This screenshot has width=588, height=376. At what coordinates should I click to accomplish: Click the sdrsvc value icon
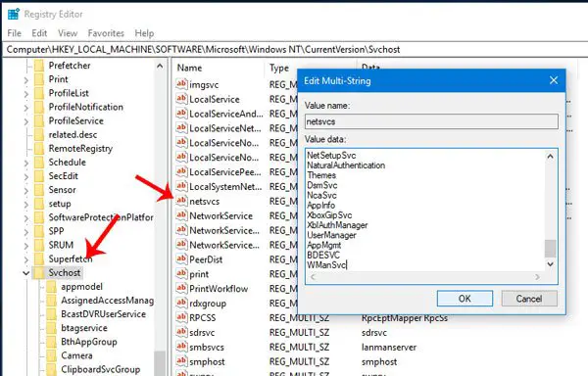coord(181,332)
